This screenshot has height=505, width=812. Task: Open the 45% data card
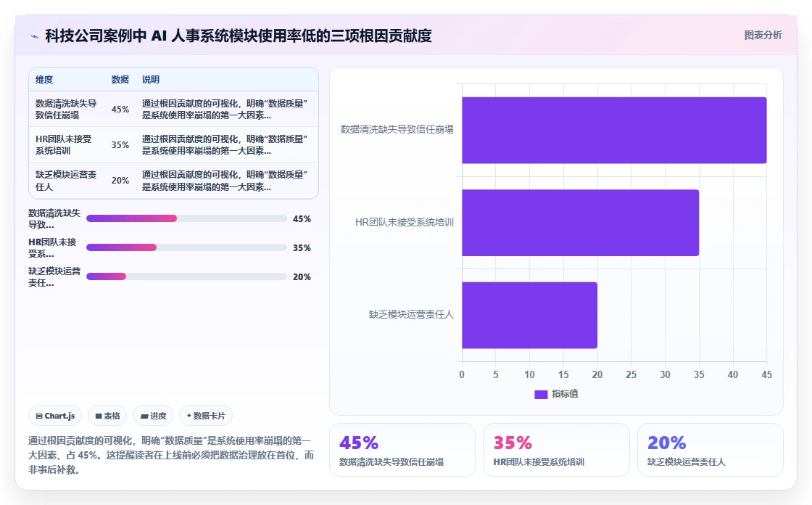tap(402, 450)
